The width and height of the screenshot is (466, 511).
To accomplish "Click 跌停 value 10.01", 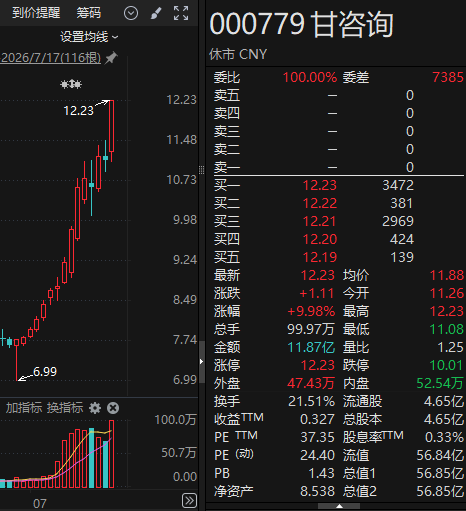I will pos(447,365).
